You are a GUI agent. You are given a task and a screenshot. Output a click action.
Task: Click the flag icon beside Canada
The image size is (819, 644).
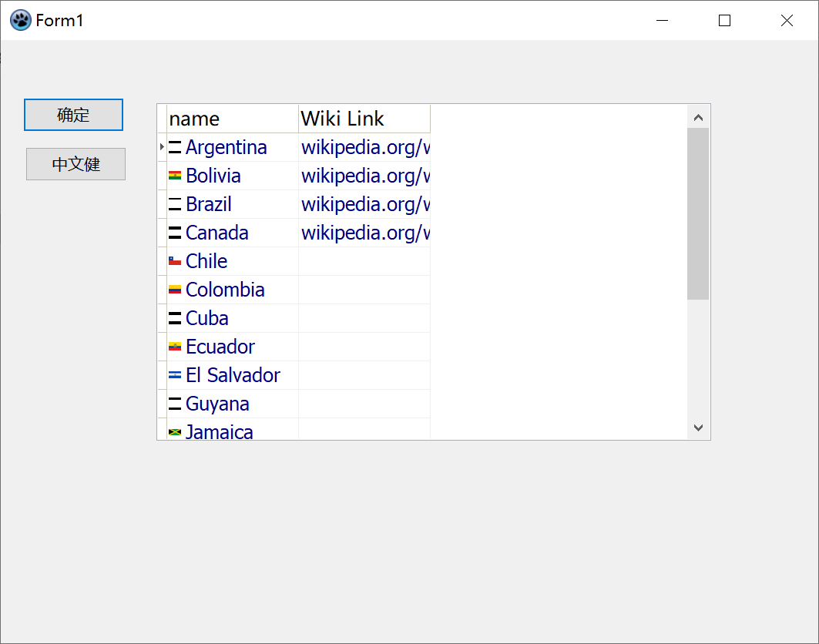(x=175, y=233)
